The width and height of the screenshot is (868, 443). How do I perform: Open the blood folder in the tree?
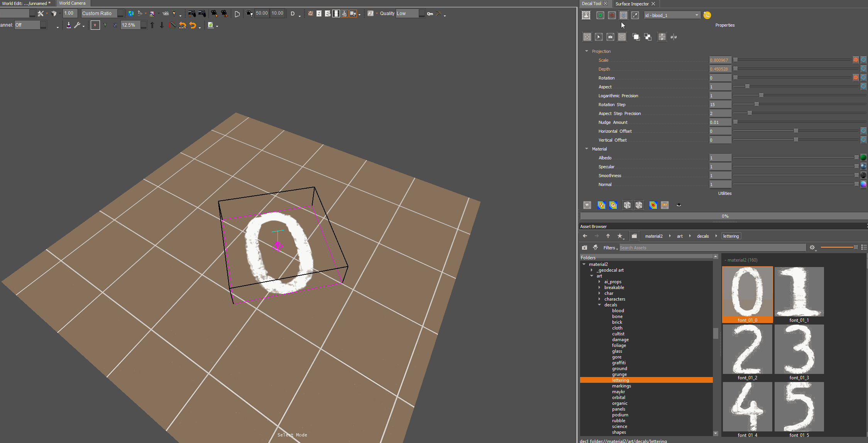coord(618,311)
